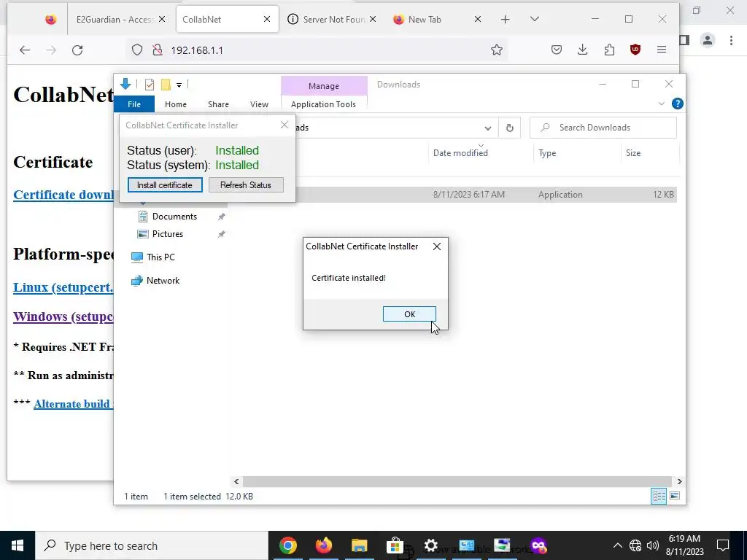
Task: Open the Home ribbon tab
Action: coord(176,104)
